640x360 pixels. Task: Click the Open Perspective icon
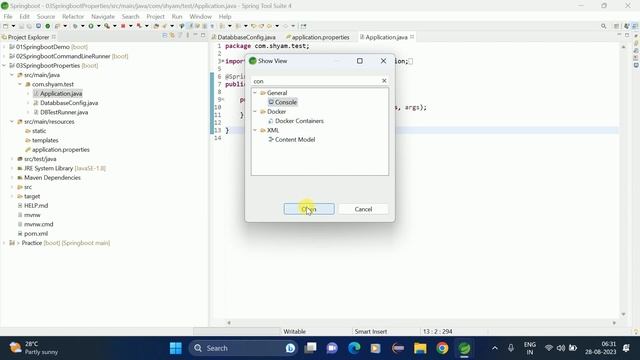tap(617, 26)
